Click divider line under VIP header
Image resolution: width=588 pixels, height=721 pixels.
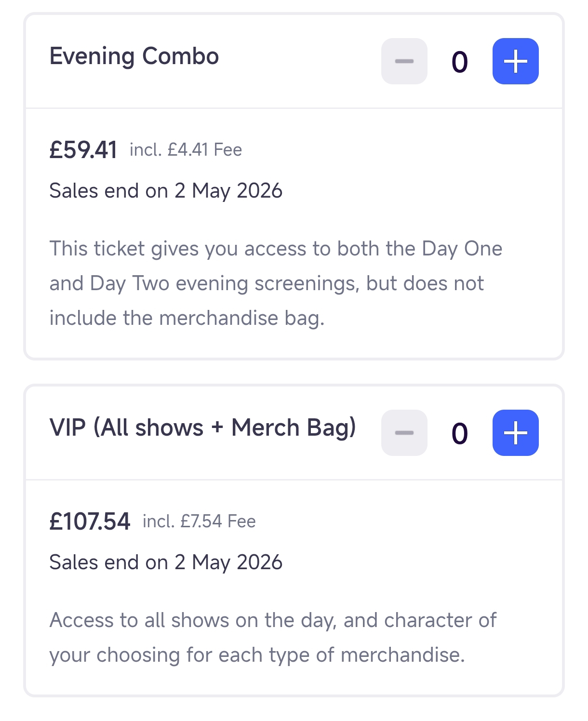(x=294, y=480)
